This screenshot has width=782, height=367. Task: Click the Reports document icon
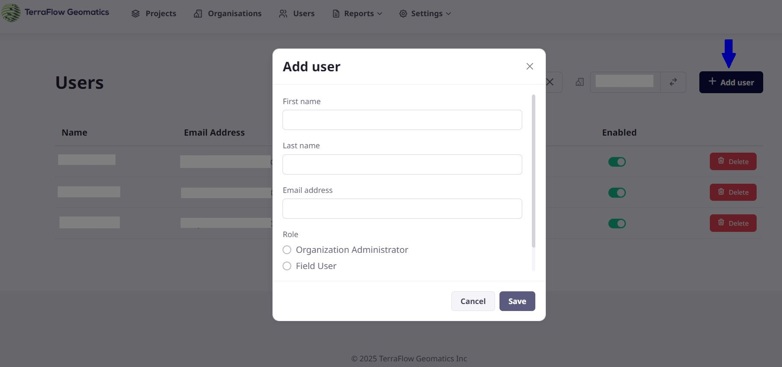pyautogui.click(x=336, y=14)
